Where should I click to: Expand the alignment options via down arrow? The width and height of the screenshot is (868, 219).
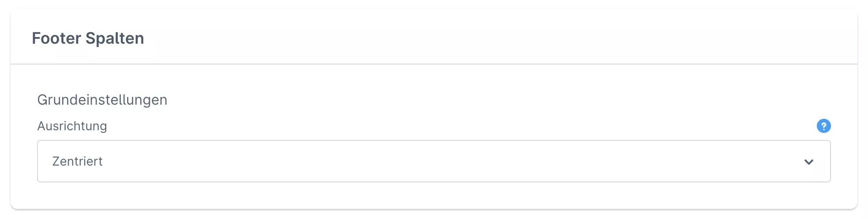808,162
